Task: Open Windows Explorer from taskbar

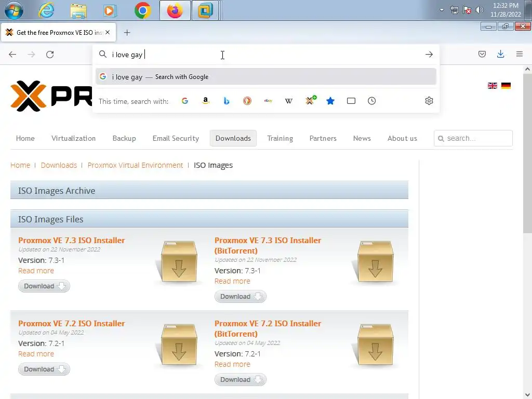Action: point(78,10)
